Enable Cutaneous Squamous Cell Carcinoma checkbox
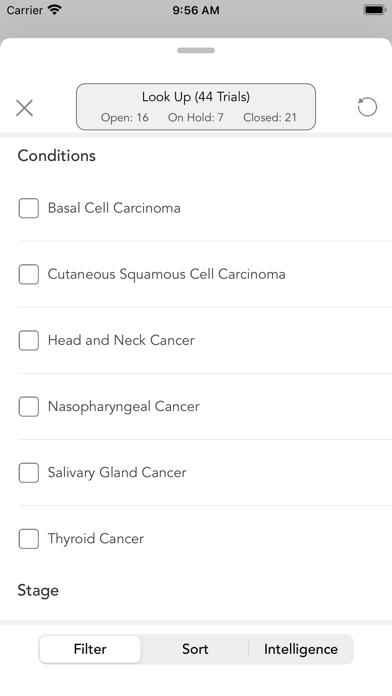The image size is (392, 696). [x=29, y=274]
